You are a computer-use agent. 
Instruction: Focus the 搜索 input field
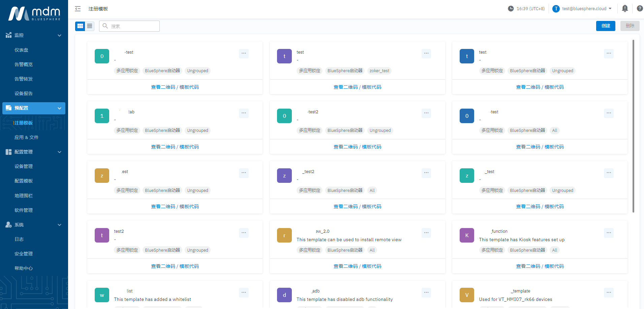click(x=133, y=26)
